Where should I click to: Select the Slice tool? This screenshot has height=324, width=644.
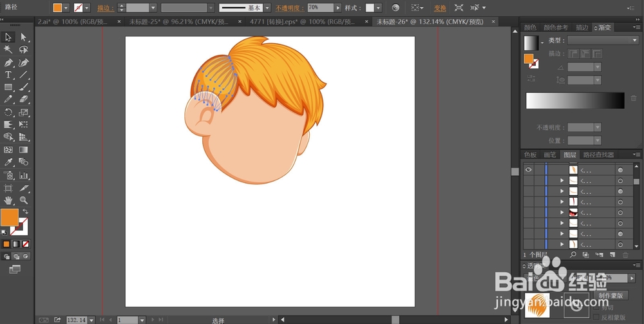23,188
